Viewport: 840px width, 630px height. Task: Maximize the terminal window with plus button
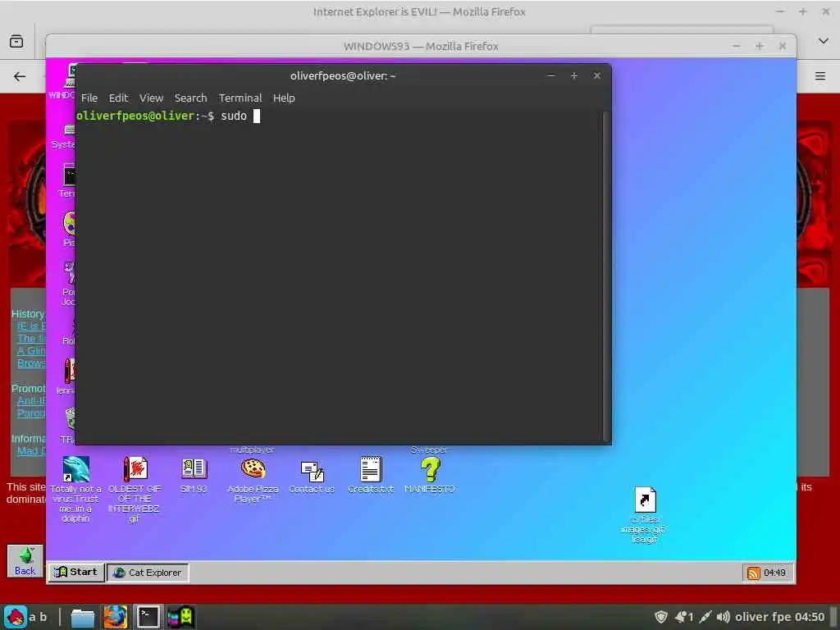click(573, 76)
